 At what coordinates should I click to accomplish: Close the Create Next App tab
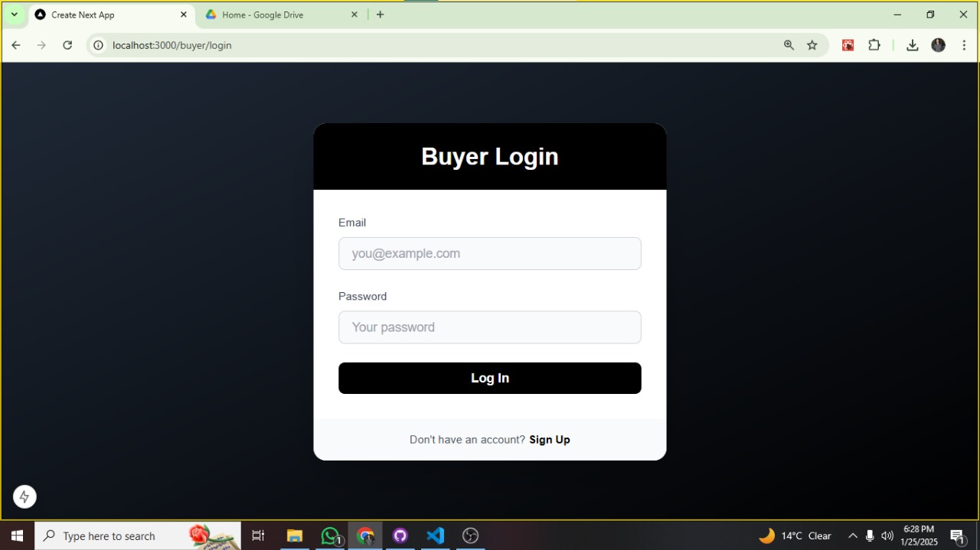coord(184,15)
